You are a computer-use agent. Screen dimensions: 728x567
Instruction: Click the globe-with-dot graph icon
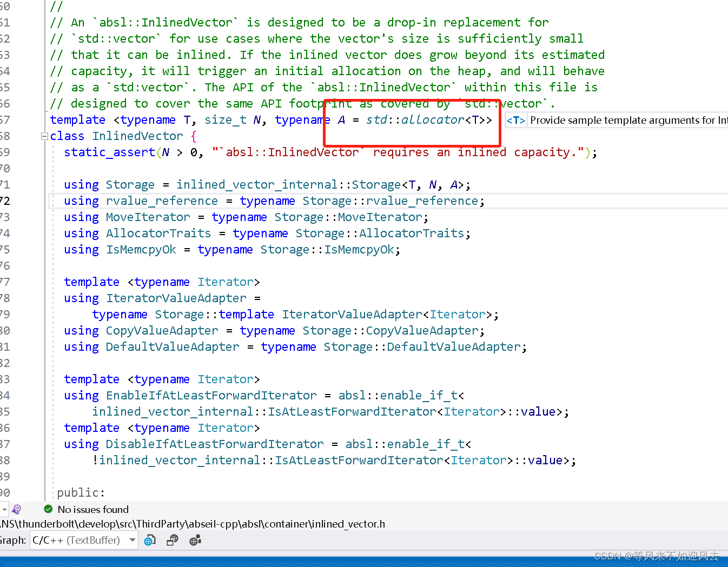(x=195, y=540)
